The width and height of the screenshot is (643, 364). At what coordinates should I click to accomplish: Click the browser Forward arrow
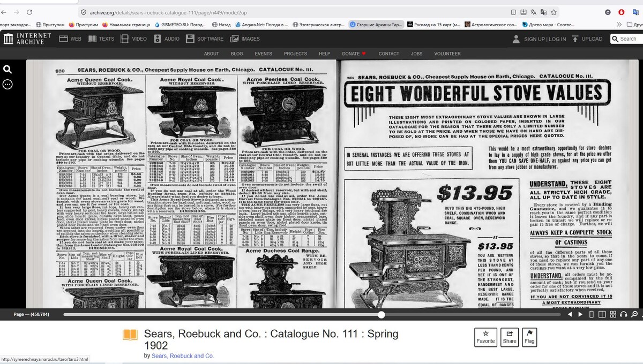(x=17, y=12)
